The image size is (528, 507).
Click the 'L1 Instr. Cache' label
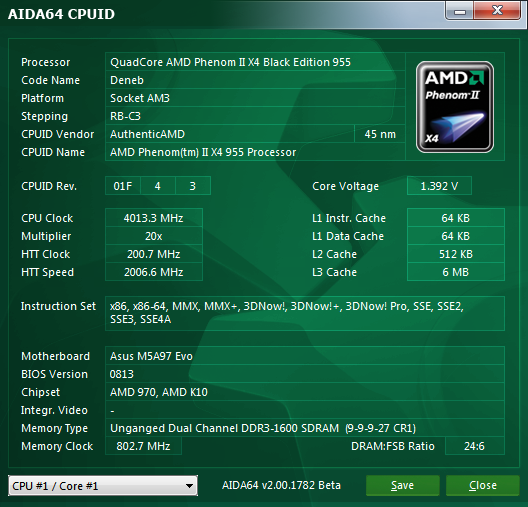pyautogui.click(x=349, y=218)
